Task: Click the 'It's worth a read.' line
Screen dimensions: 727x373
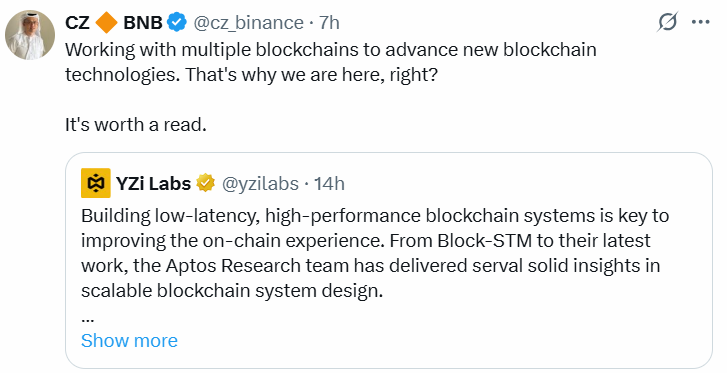Action: [x=136, y=125]
